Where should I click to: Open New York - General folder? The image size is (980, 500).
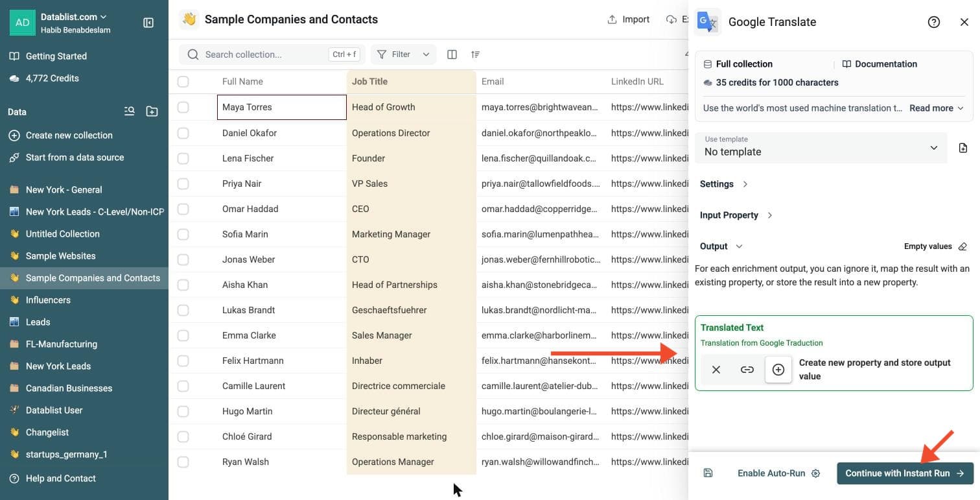tap(64, 190)
